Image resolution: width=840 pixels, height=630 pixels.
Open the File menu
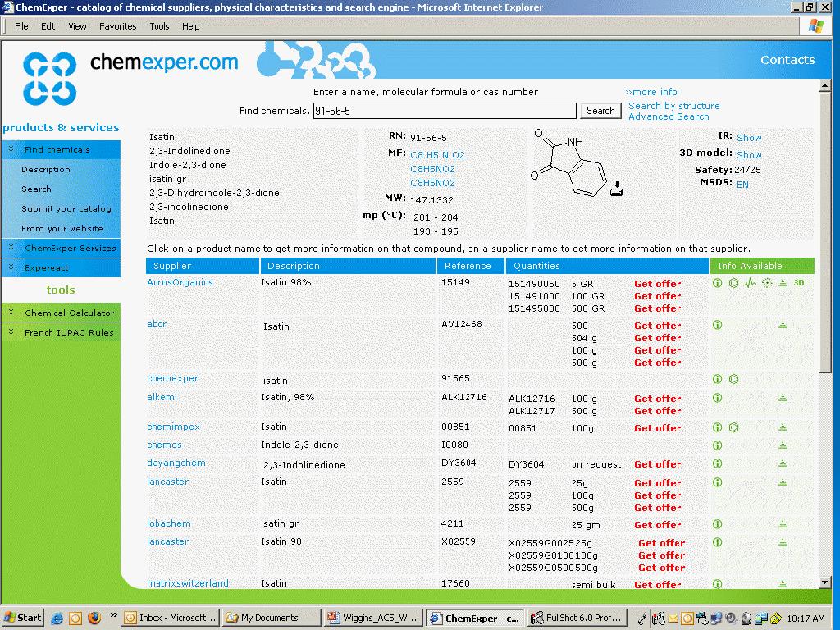pyautogui.click(x=21, y=26)
